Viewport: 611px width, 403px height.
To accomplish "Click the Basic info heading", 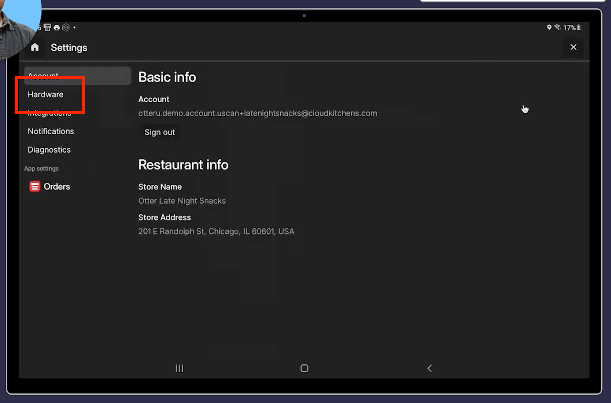I will click(x=167, y=77).
